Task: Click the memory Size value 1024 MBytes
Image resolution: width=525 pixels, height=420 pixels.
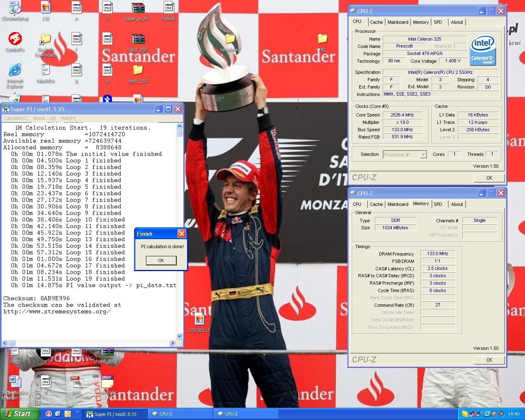Action: (x=395, y=228)
